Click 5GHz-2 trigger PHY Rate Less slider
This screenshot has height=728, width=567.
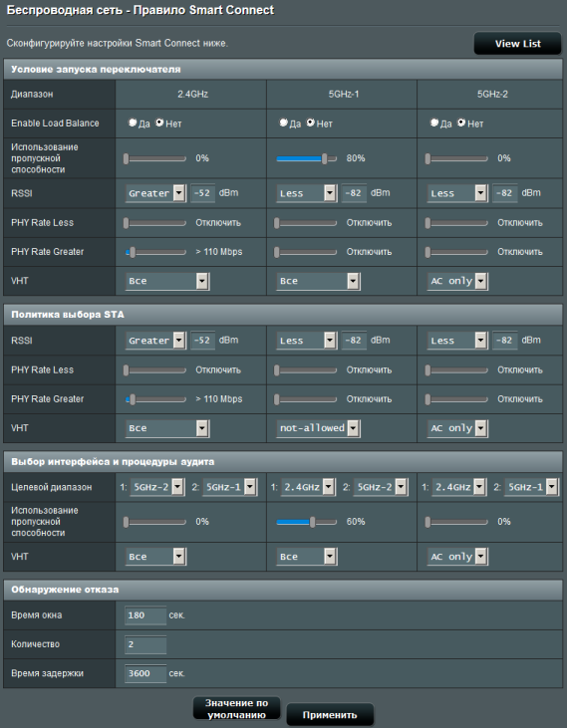pyautogui.click(x=457, y=223)
